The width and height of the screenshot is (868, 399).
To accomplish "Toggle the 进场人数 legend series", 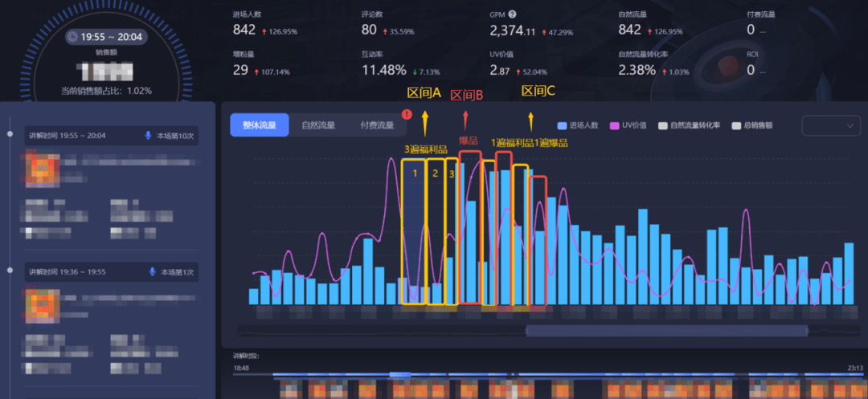I will [x=579, y=126].
